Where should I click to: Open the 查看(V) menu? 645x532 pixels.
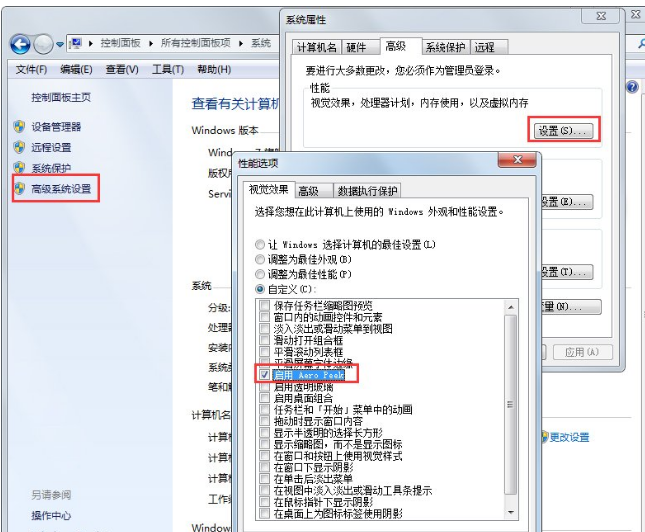(122, 70)
